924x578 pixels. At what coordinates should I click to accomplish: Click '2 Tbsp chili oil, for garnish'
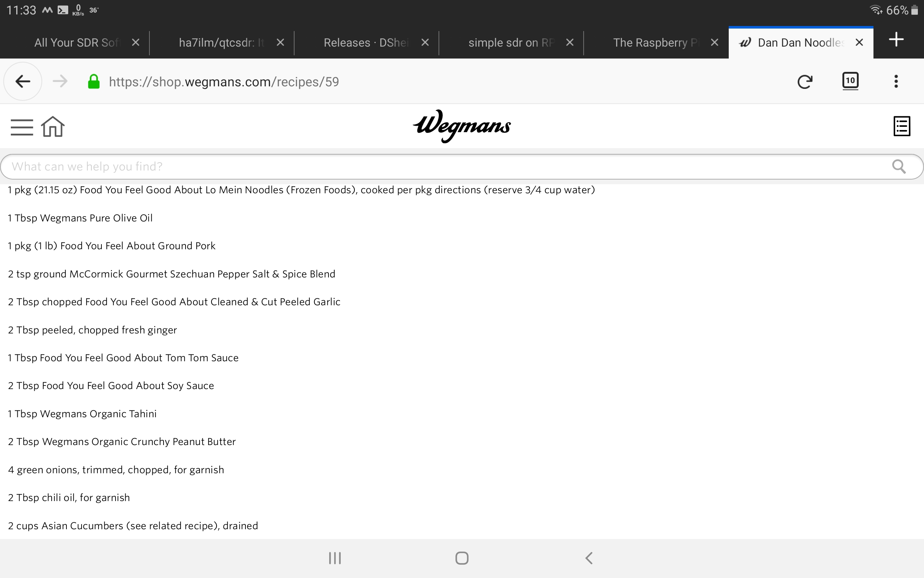69,498
